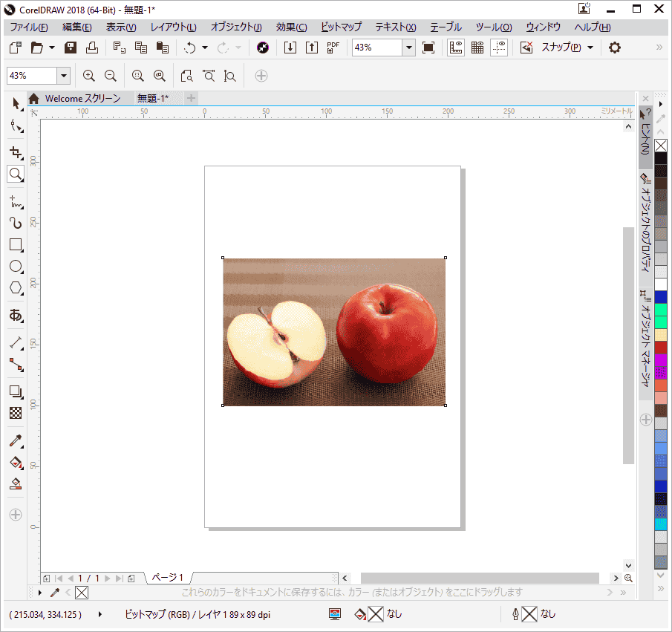The width and height of the screenshot is (672, 632).
Task: Expand the standard toolbar overflow chevron
Action: point(659,48)
